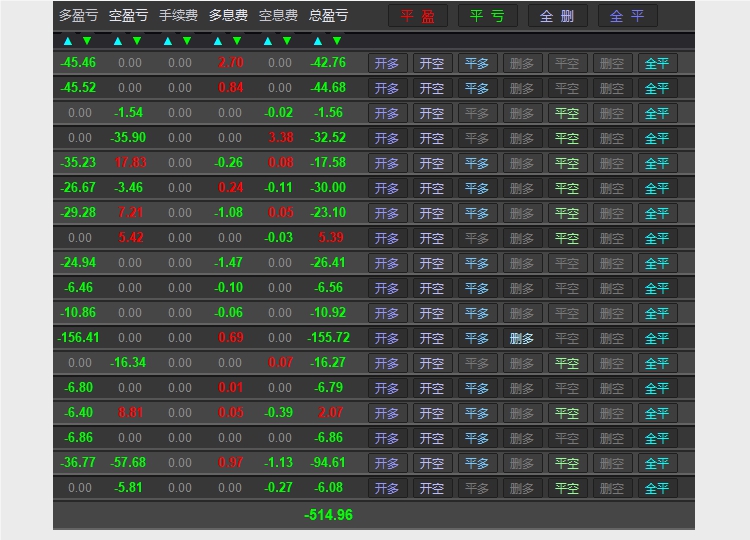Click the top 全平 header button
The height and width of the screenshot is (540, 750).
628,16
